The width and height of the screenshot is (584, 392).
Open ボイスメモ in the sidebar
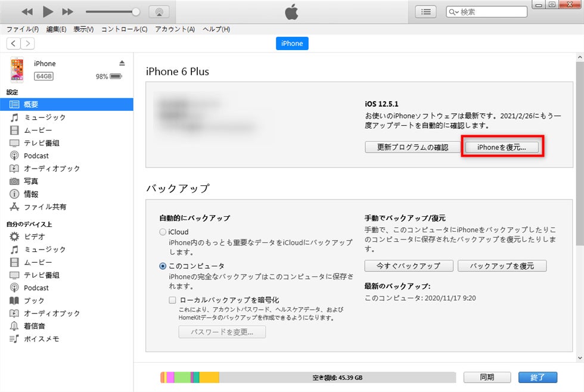(67, 339)
